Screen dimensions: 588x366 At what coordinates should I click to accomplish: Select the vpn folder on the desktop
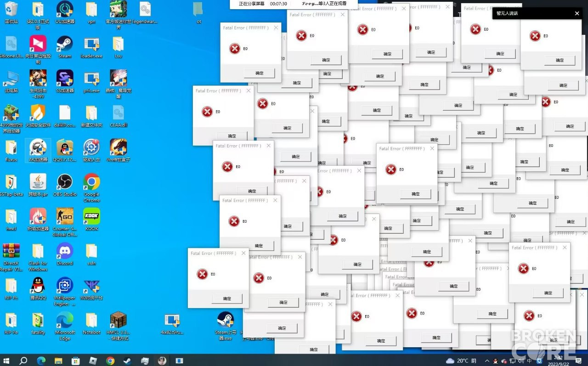point(91,12)
